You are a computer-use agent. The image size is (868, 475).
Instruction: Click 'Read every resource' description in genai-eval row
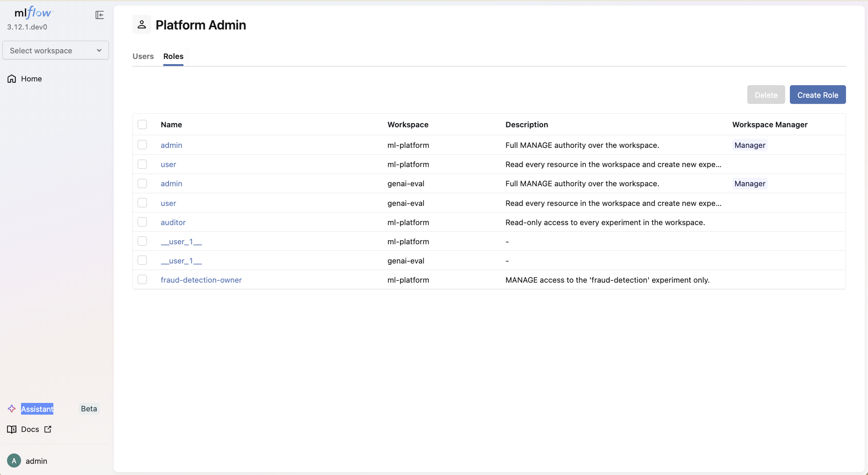[613, 203]
